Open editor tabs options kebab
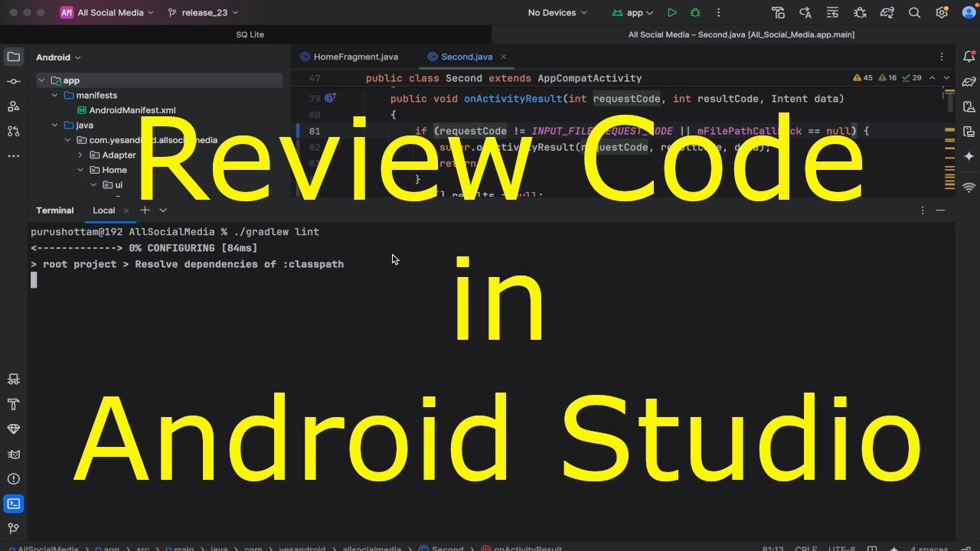This screenshot has width=980, height=551. pyautogui.click(x=942, y=57)
